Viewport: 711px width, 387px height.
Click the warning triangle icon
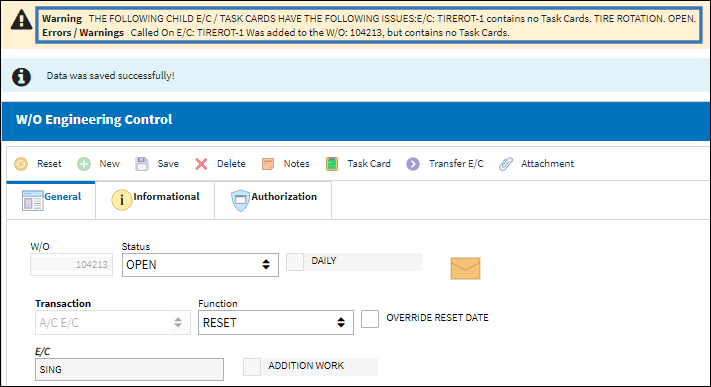pos(21,20)
